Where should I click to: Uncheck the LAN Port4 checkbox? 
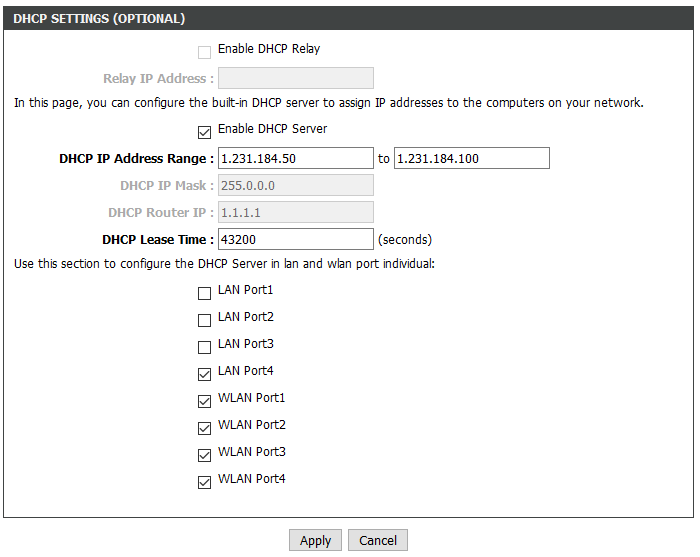click(x=205, y=373)
